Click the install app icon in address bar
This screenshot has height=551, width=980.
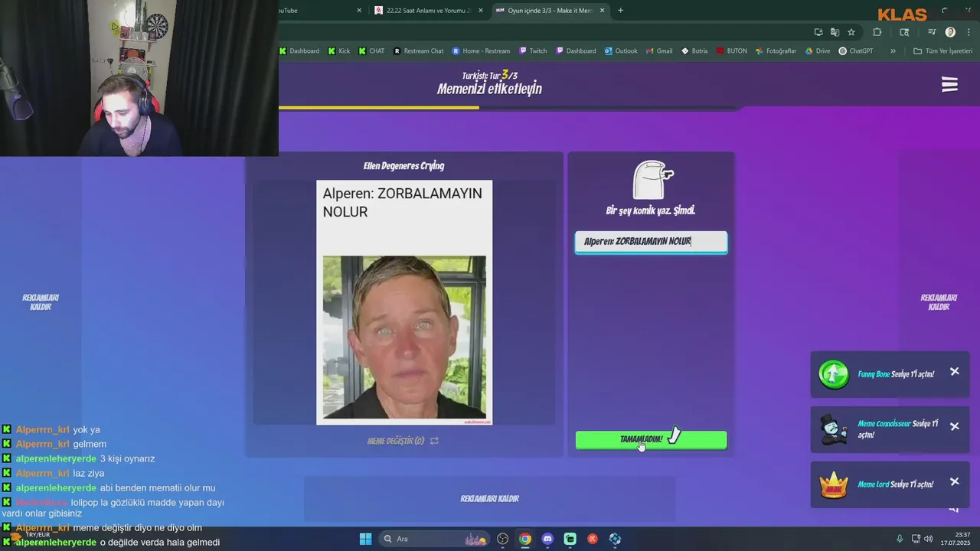[818, 32]
